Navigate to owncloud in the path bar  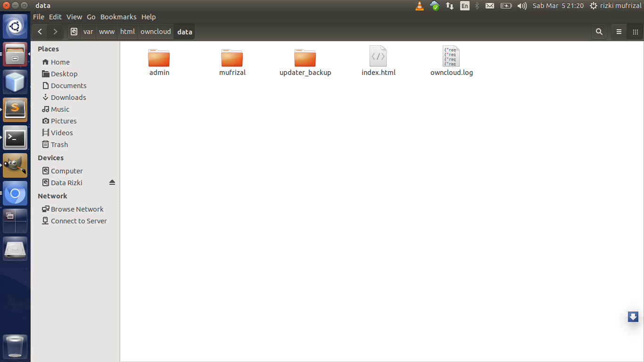(x=156, y=32)
